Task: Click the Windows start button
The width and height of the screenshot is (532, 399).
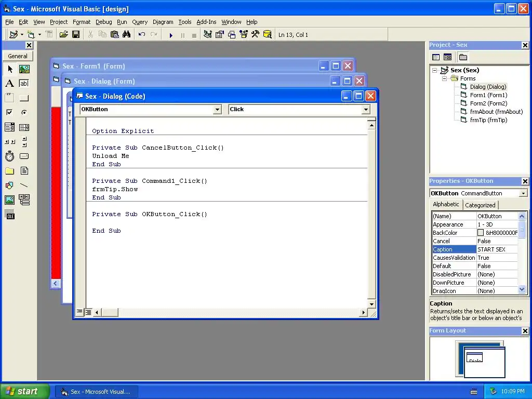Action: [x=24, y=391]
